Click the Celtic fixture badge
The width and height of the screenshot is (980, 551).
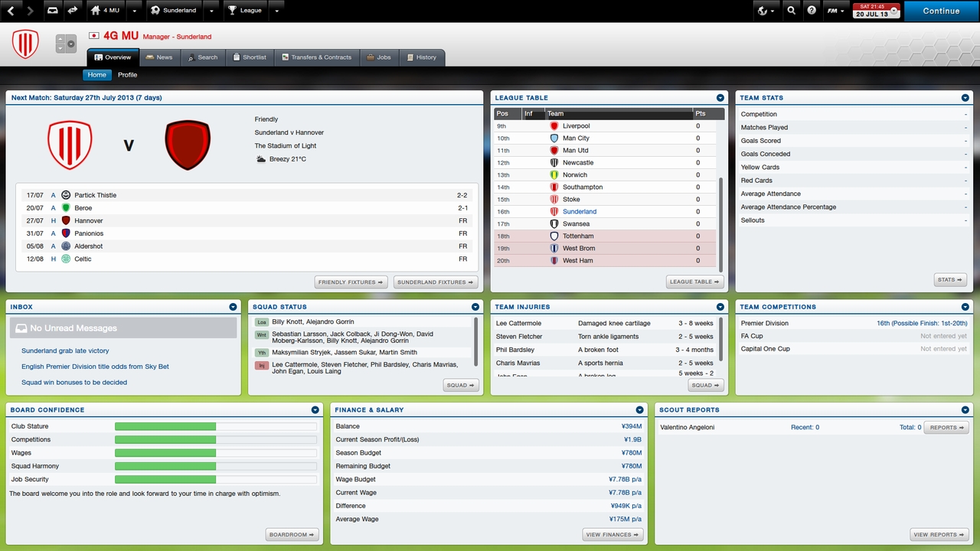[x=66, y=259]
